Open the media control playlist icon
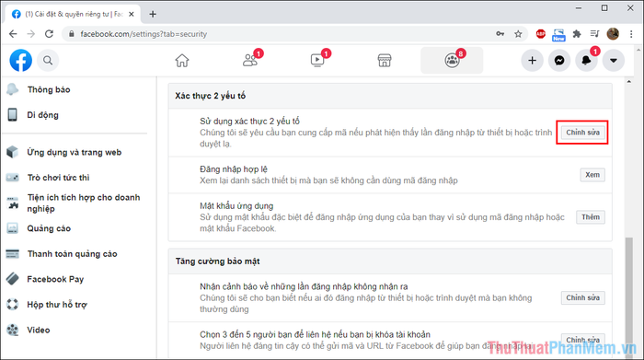Image resolution: width=644 pixels, height=360 pixels. point(594,34)
